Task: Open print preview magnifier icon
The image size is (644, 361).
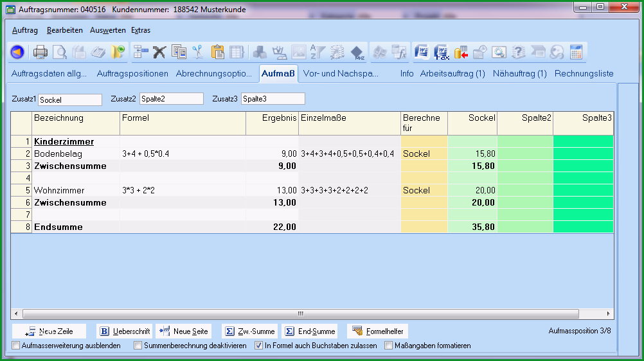Action: [x=60, y=52]
